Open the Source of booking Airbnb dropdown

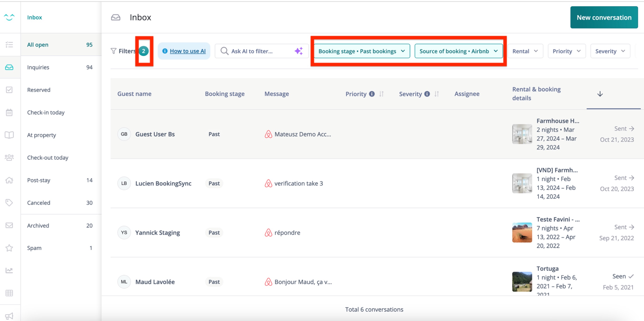(459, 51)
